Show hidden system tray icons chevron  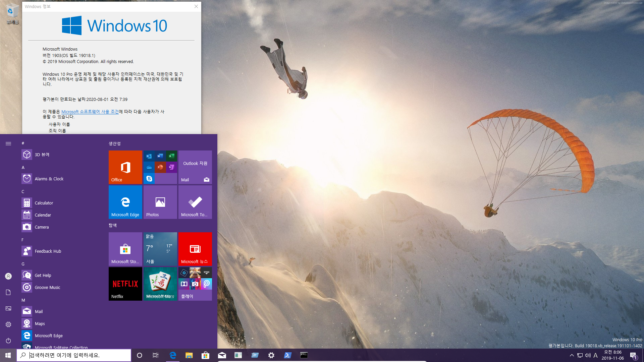(572, 355)
